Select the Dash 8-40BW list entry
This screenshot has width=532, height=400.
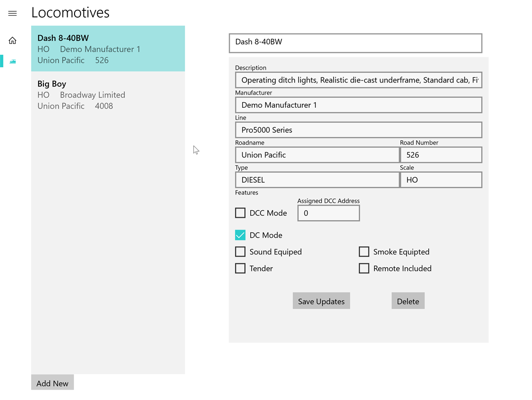click(108, 49)
